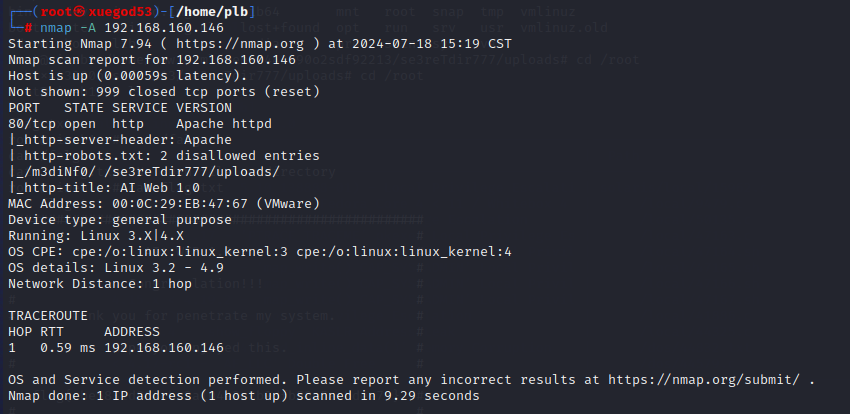The width and height of the screenshot is (850, 414).
Task: Click the OS details Linux 3.2 - 4.9 line
Action: coord(116,268)
